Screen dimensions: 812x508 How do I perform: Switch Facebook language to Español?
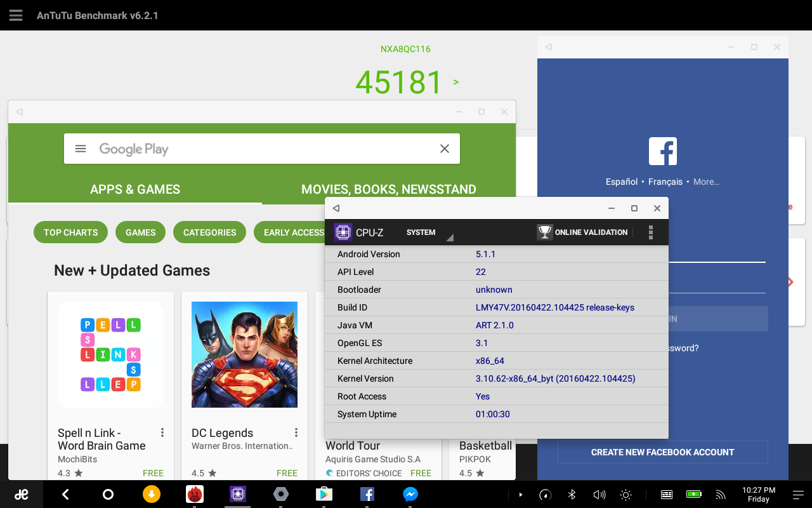point(622,182)
